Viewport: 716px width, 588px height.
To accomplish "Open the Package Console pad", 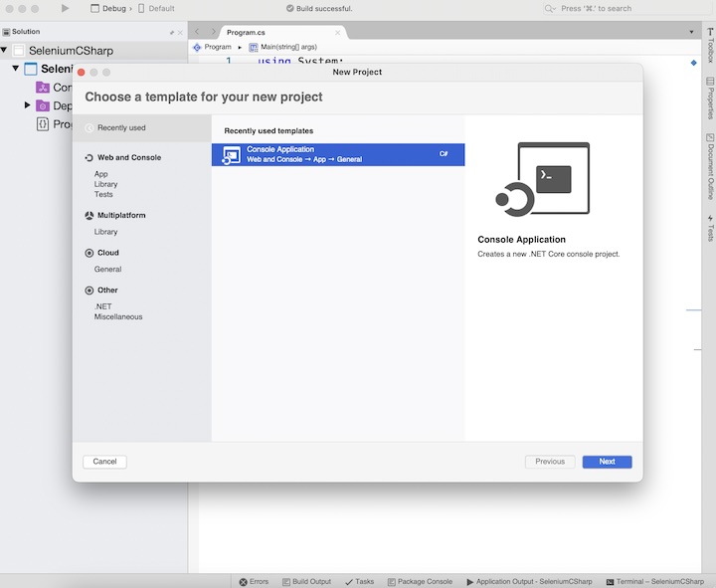I will pos(420,582).
